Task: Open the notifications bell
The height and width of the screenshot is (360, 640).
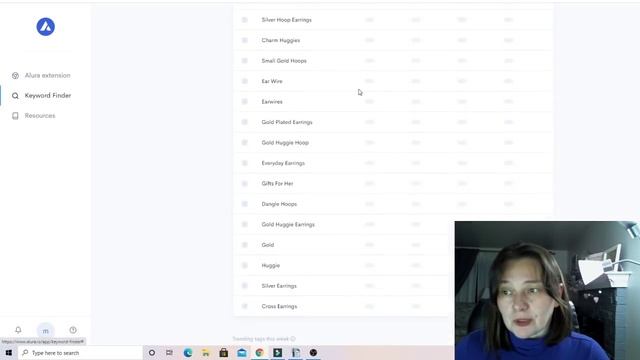Action: [18, 330]
